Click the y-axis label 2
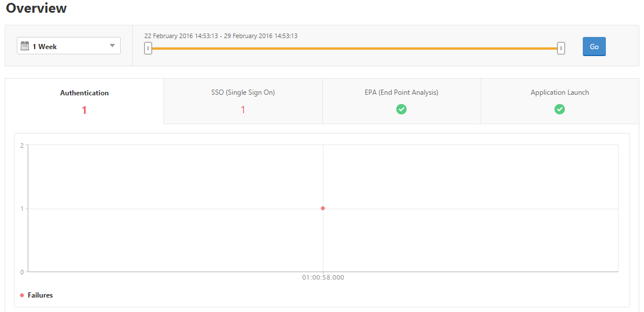 [x=21, y=145]
